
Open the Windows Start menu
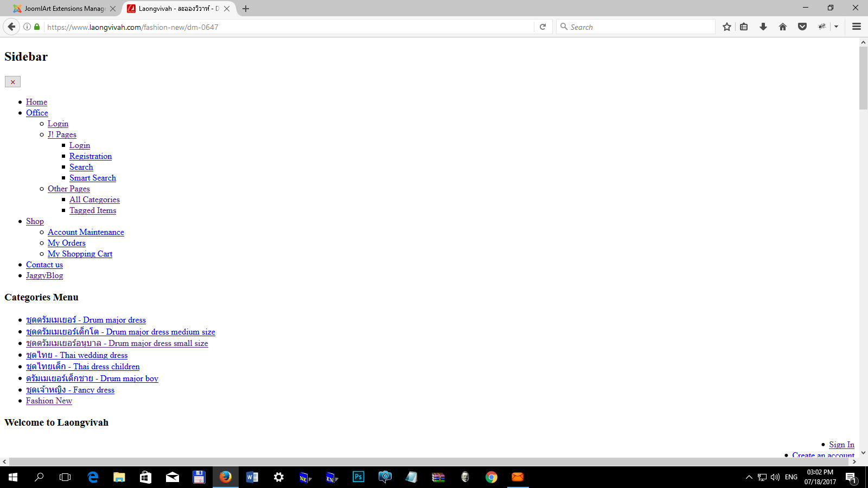coord(13,477)
